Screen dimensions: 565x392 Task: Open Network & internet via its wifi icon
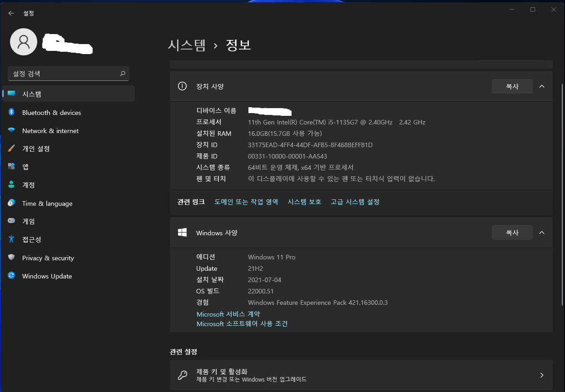pos(11,130)
